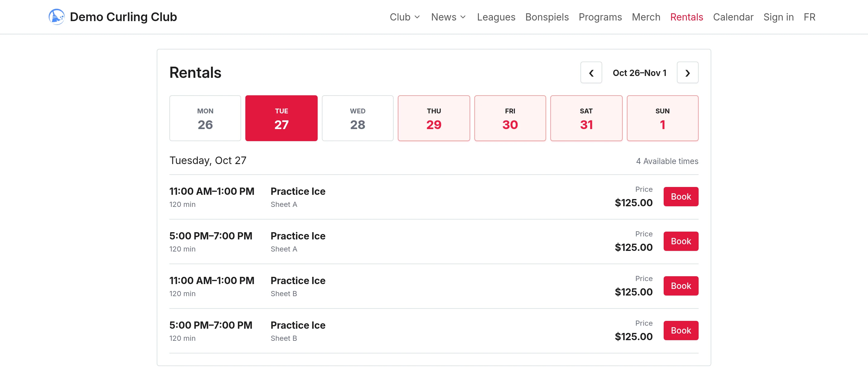This screenshot has height=386, width=868.
Task: Click $125.00 price of Sheet A 5:00 PM
Action: click(634, 247)
